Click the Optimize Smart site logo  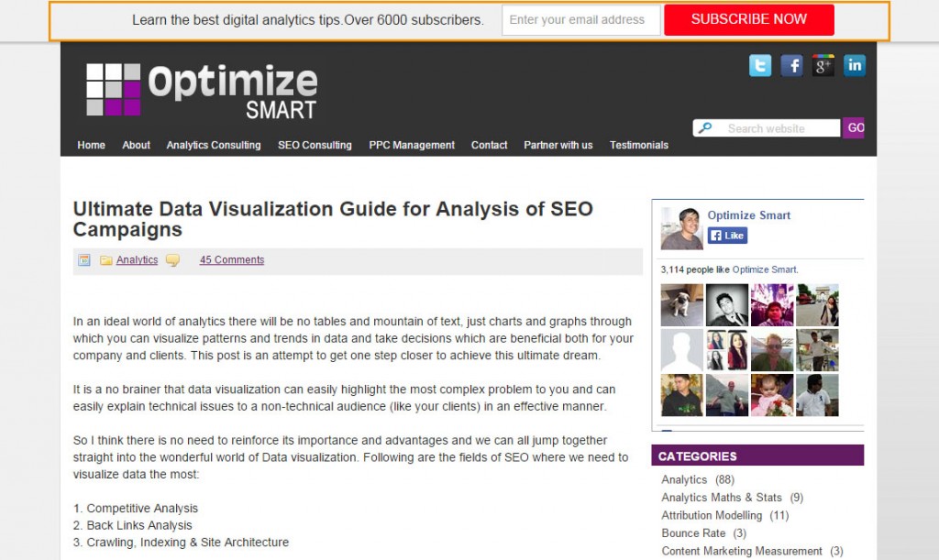pyautogui.click(x=202, y=91)
